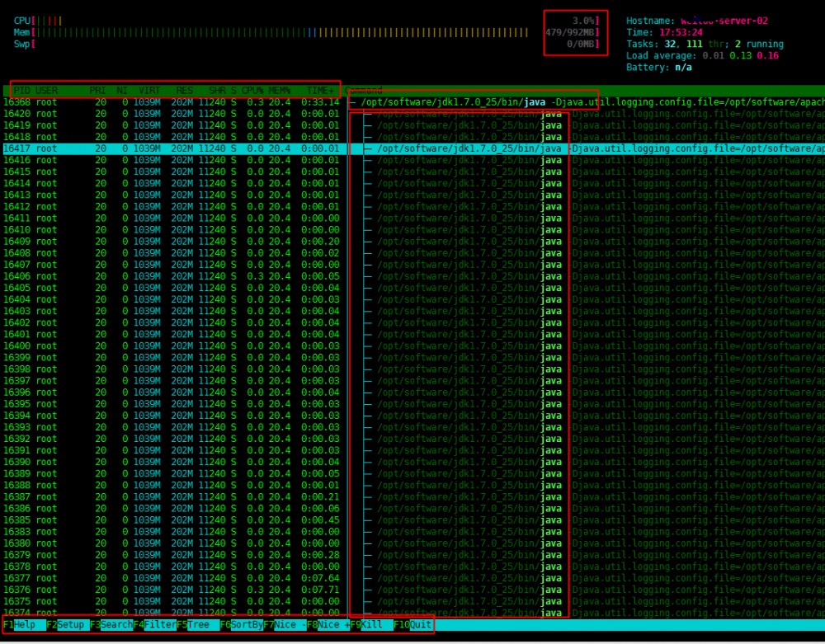825x644 pixels.
Task: Increase process priority with F8Nice +
Action: 328,625
